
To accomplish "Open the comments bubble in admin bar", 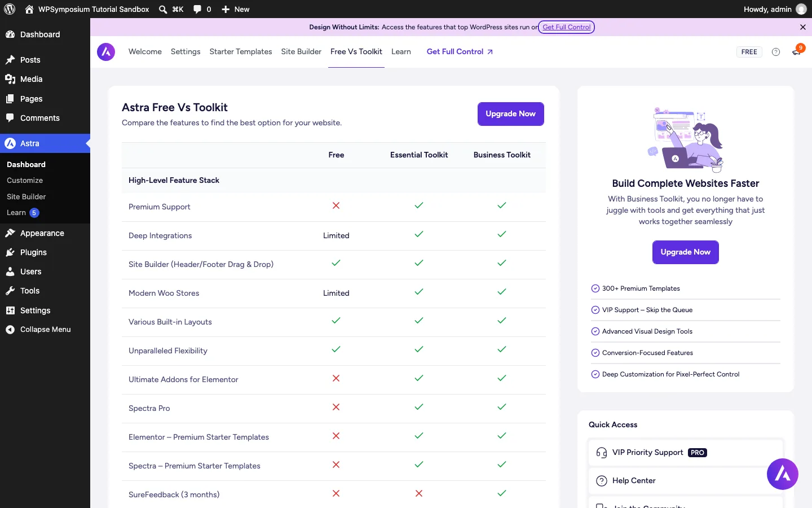I will [197, 9].
